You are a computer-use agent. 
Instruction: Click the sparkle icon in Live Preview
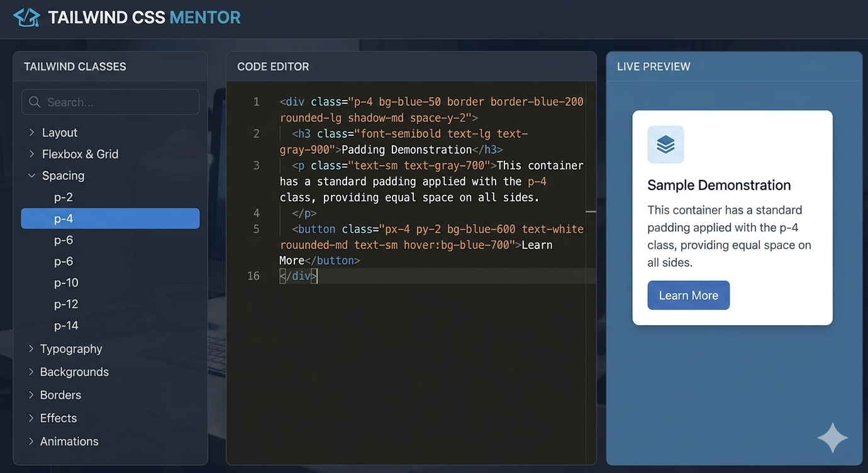pyautogui.click(x=832, y=438)
